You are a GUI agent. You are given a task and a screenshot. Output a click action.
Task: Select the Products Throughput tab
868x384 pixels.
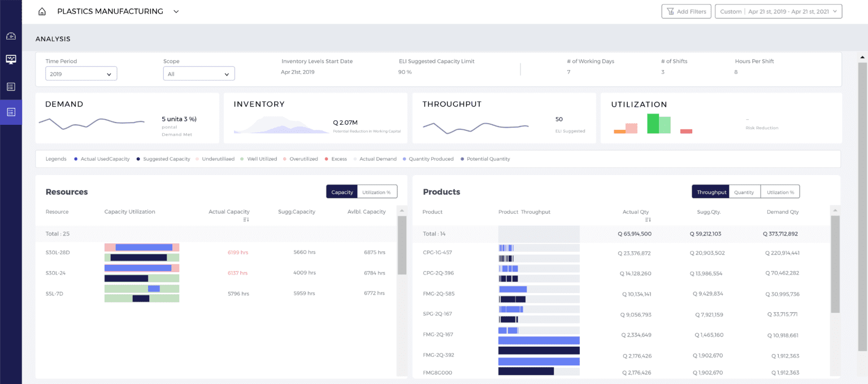(x=711, y=192)
